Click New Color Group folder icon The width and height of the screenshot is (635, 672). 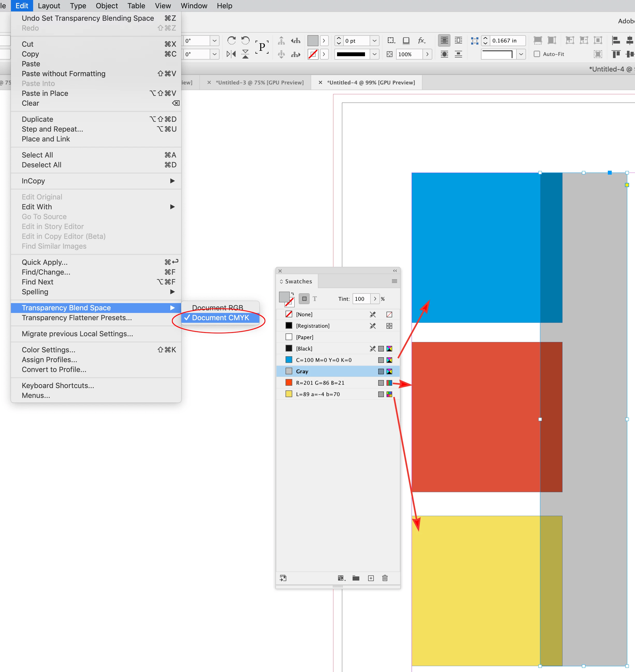(x=356, y=578)
